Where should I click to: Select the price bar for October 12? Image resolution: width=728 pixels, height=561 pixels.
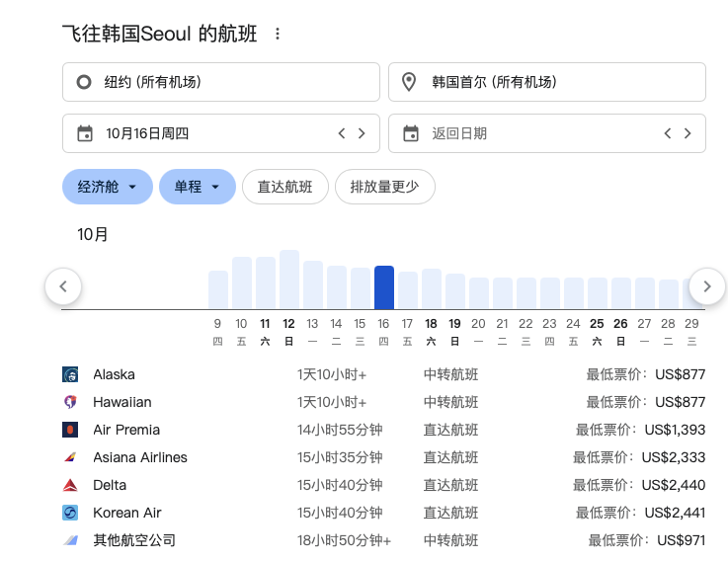(x=288, y=280)
